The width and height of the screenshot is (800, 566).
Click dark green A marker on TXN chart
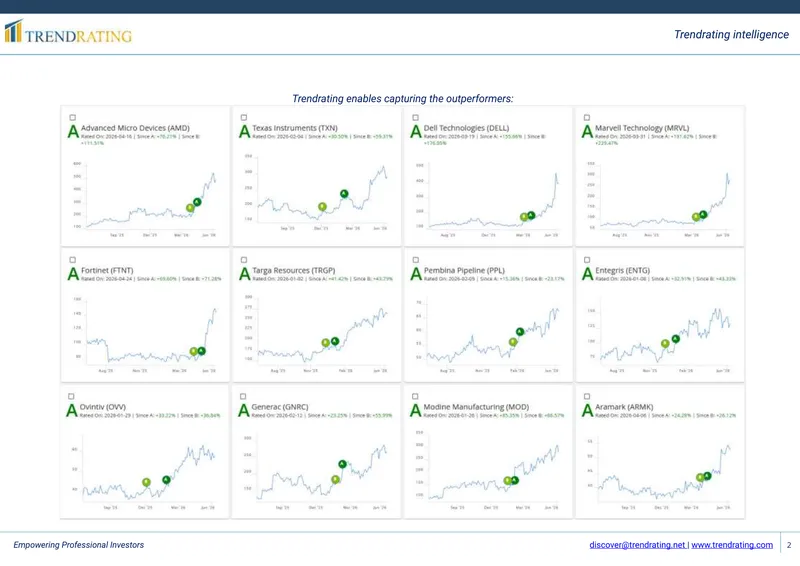(x=344, y=193)
